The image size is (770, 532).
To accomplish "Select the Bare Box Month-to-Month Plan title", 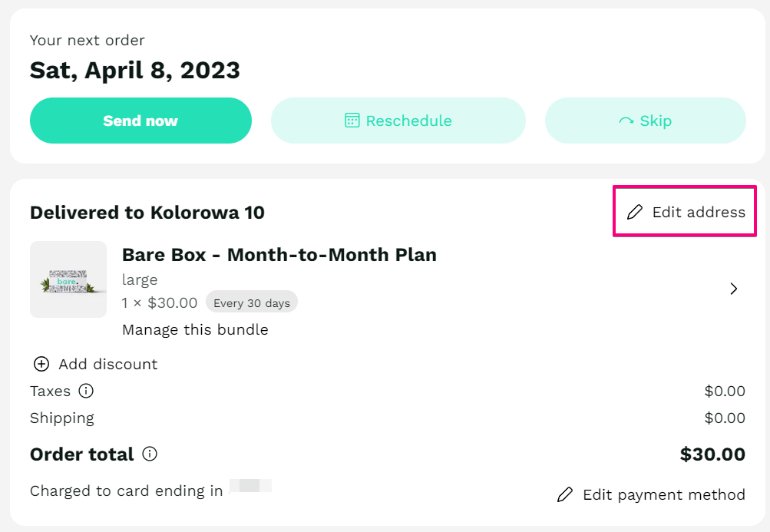I will pos(279,254).
